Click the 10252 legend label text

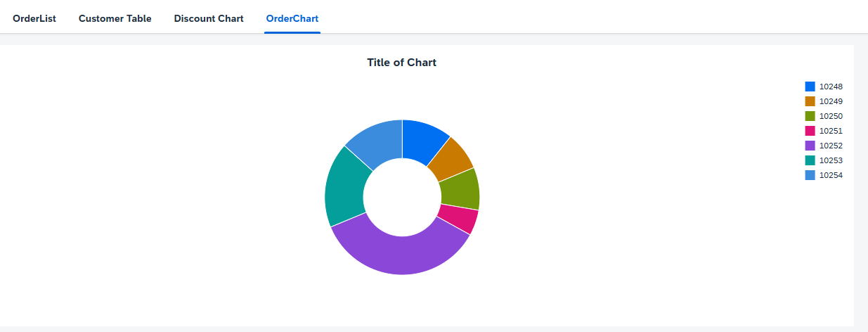831,146
